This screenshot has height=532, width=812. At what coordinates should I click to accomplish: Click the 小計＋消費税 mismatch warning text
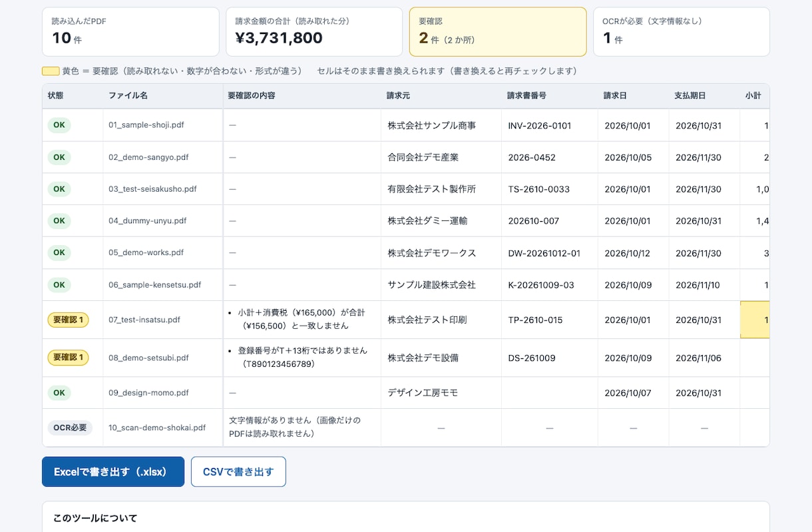304,319
